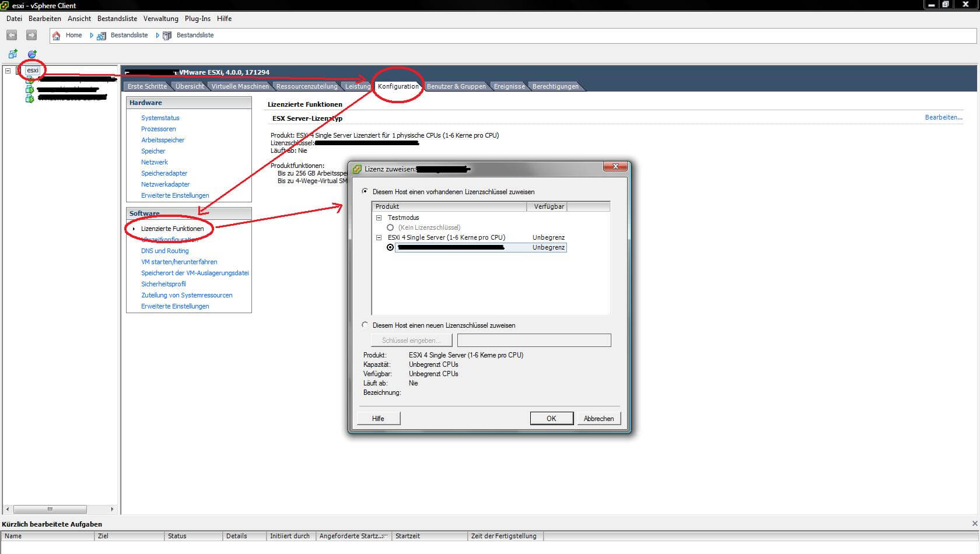Image resolution: width=980 pixels, height=554 pixels.
Task: Open Speicheradapter link
Action: pos(164,173)
